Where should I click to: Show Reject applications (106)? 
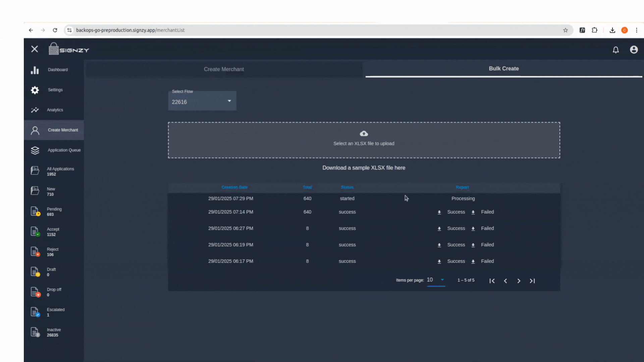click(x=54, y=252)
